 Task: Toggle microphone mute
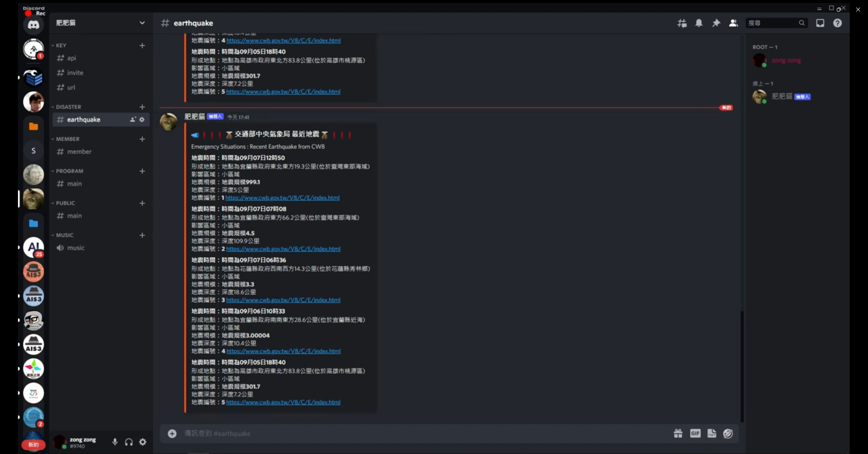(x=115, y=442)
